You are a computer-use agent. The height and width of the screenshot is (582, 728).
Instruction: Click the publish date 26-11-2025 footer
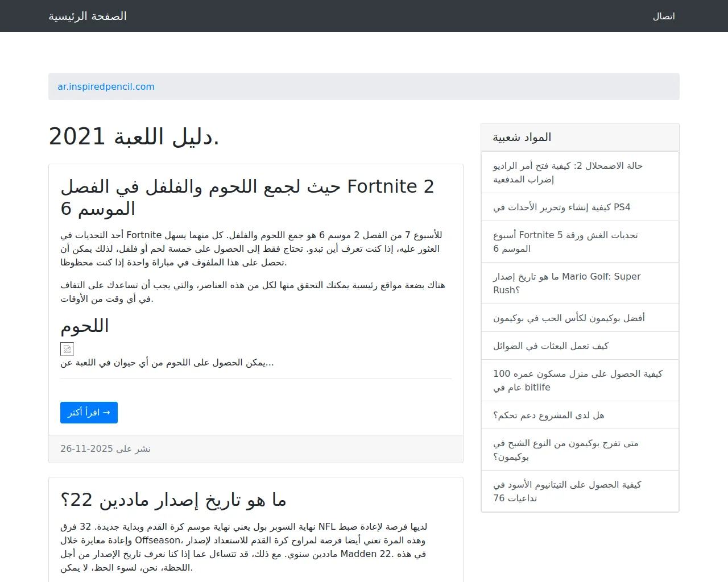105,448
